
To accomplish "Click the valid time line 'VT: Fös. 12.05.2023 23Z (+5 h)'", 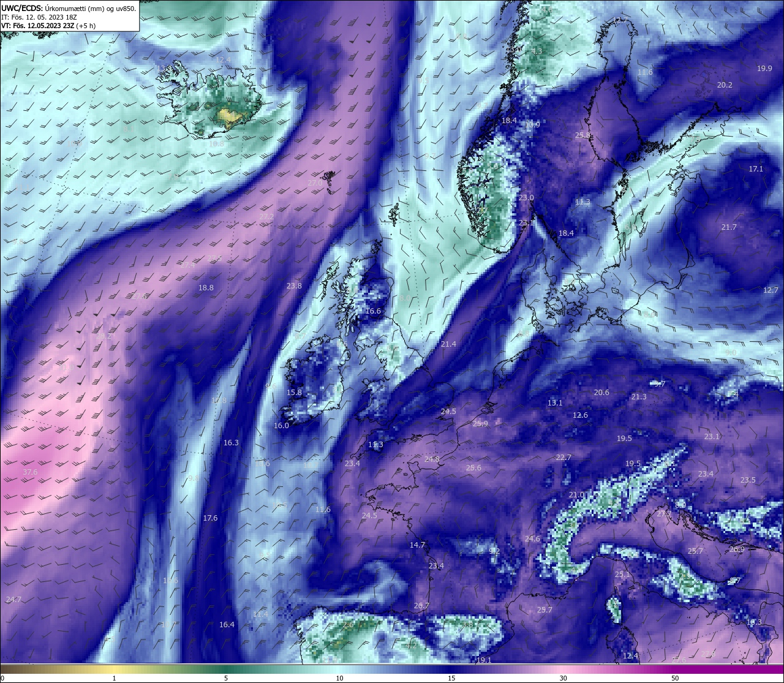I will point(48,26).
